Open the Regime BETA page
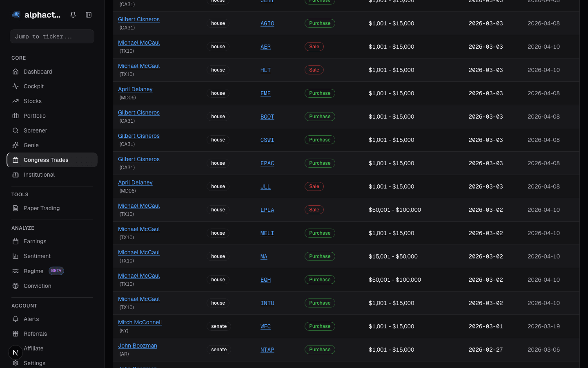Screen dimensions: 588x368 (x=33, y=271)
